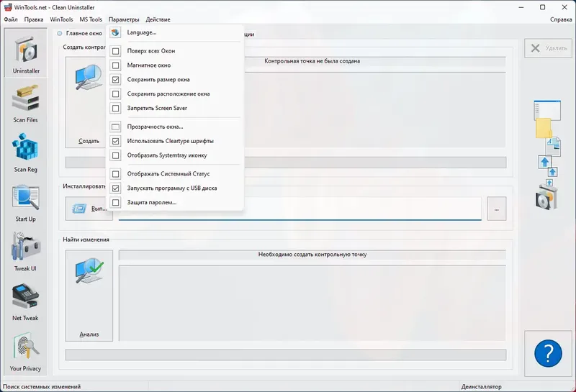Uncheck Сохранить размер окна option
The height and width of the screenshot is (392, 576).
pyautogui.click(x=116, y=80)
